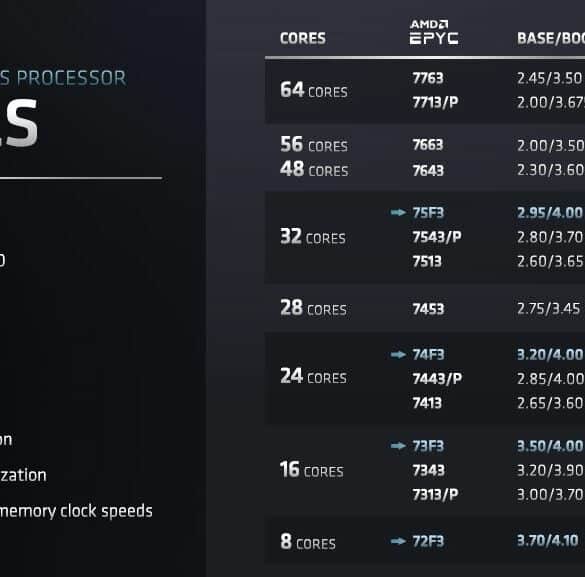585x577 pixels.
Task: Click the 16 CORES row label
Action: pyautogui.click(x=312, y=470)
